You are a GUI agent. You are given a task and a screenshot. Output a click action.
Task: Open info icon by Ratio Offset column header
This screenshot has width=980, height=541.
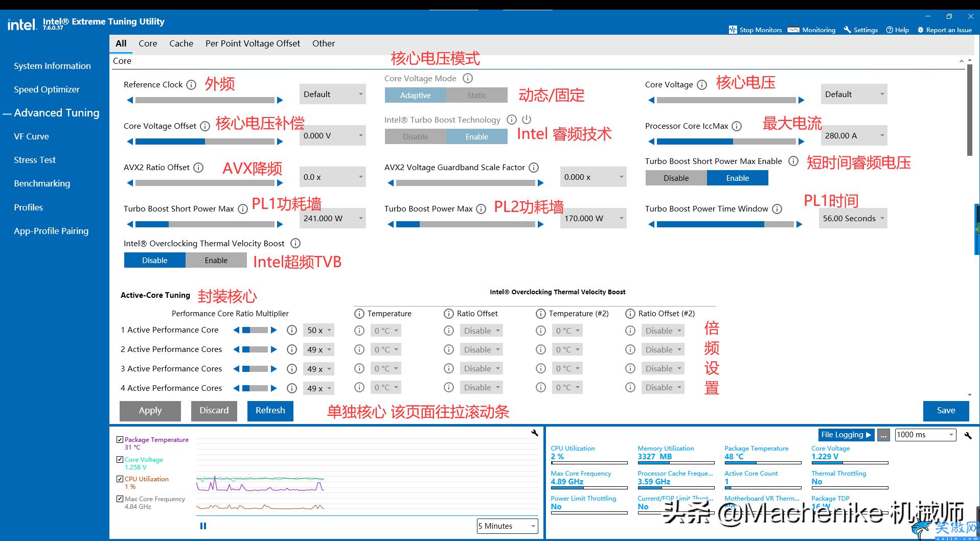coord(449,314)
